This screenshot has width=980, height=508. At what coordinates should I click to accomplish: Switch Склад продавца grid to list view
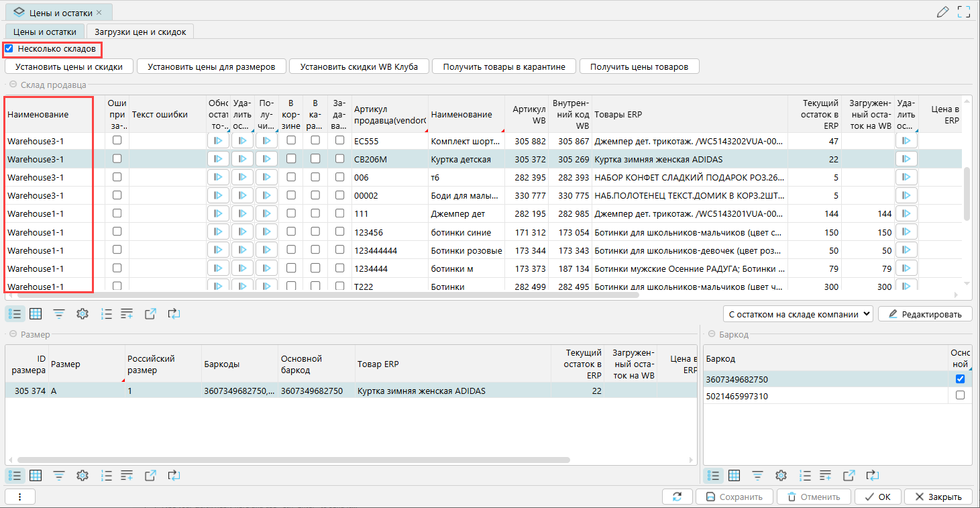tap(15, 313)
